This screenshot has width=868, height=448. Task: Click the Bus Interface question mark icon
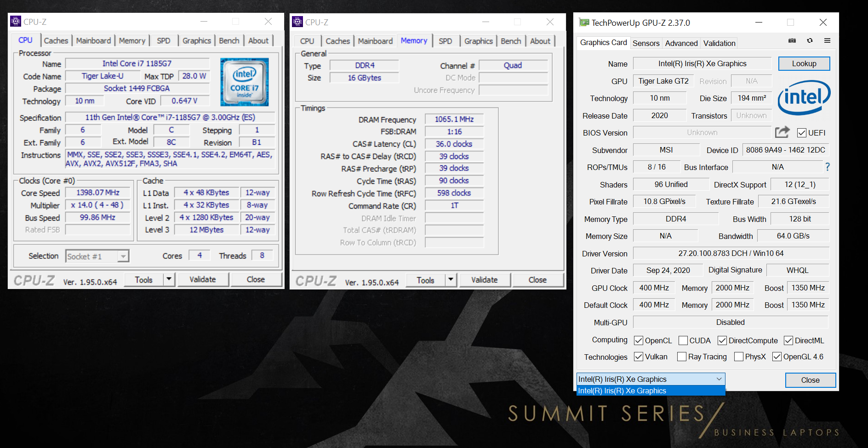pos(828,167)
